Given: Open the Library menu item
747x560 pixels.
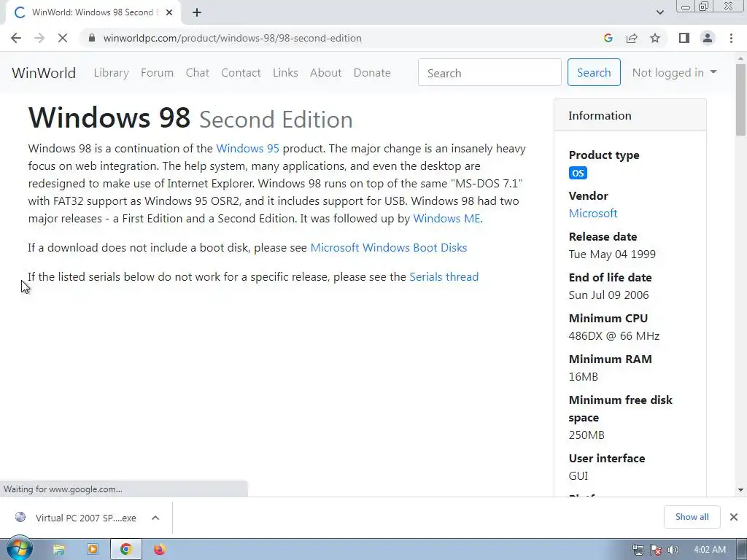Looking at the screenshot, I should tap(111, 73).
